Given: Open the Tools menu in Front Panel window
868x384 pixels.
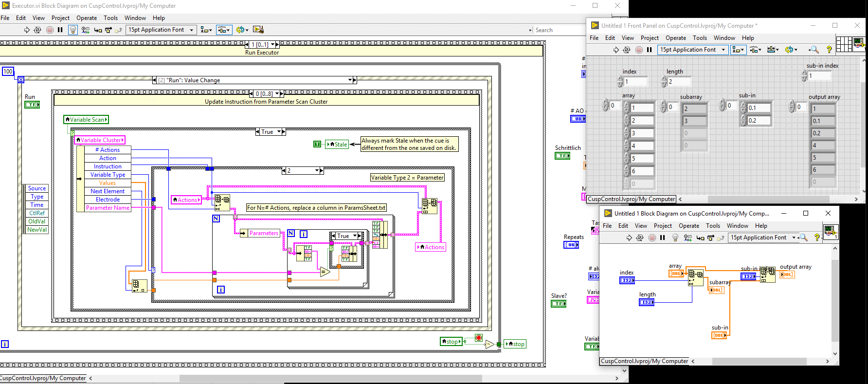Looking at the screenshot, I should pos(700,38).
